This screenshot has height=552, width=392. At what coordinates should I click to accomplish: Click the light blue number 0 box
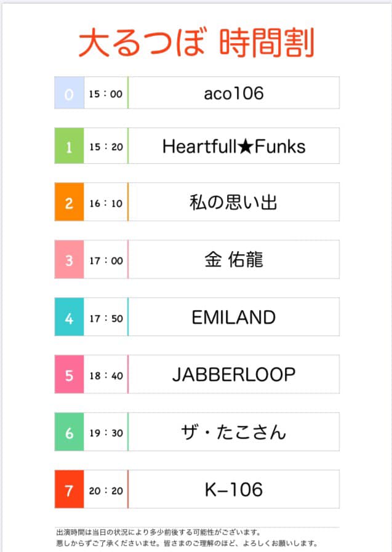[x=69, y=94]
